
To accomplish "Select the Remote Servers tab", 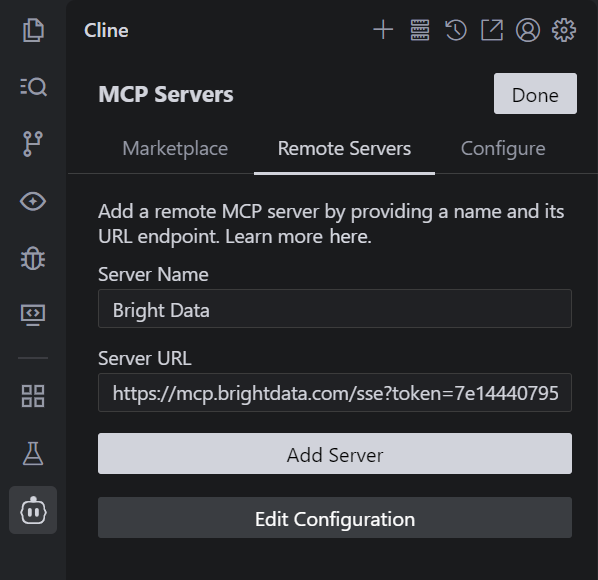I will point(344,149).
